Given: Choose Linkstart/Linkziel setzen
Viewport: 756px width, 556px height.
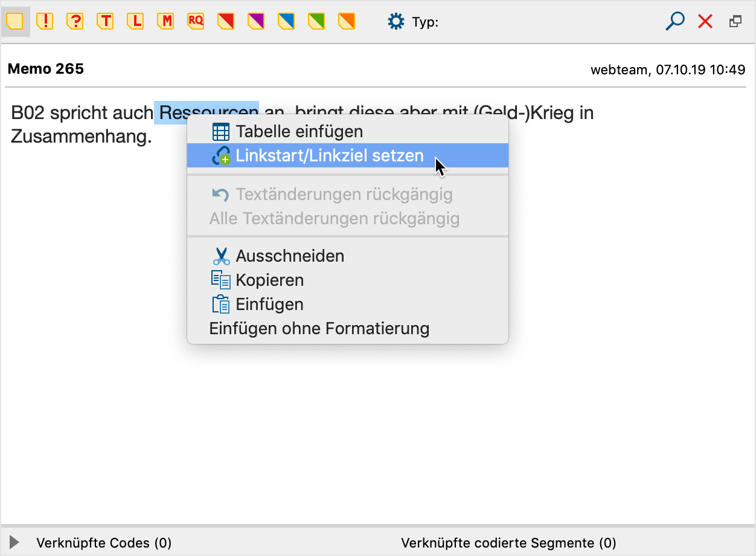Looking at the screenshot, I should coord(348,155).
